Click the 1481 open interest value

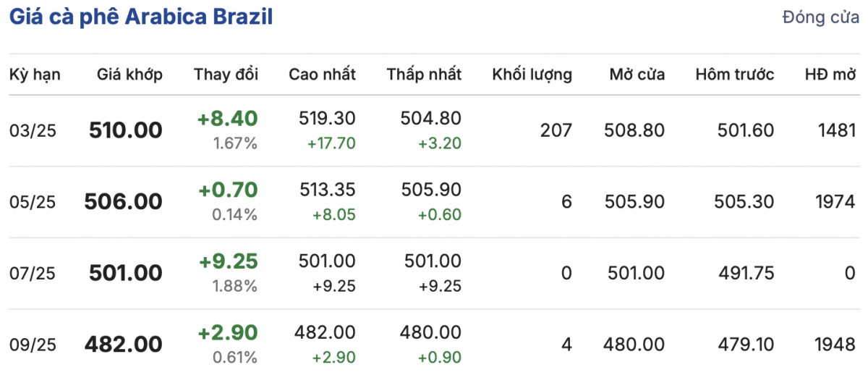[835, 131]
